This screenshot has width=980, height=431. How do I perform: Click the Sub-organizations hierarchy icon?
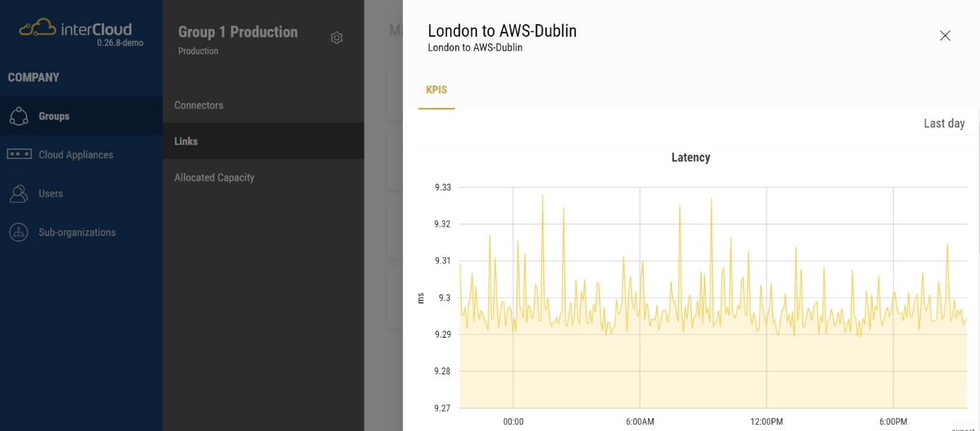pyautogui.click(x=19, y=232)
